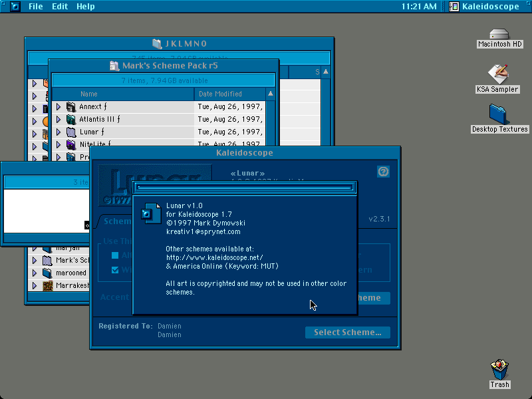Select the Annext ƒ folder icon
Screen dimensions: 532x399
pyautogui.click(x=70, y=107)
